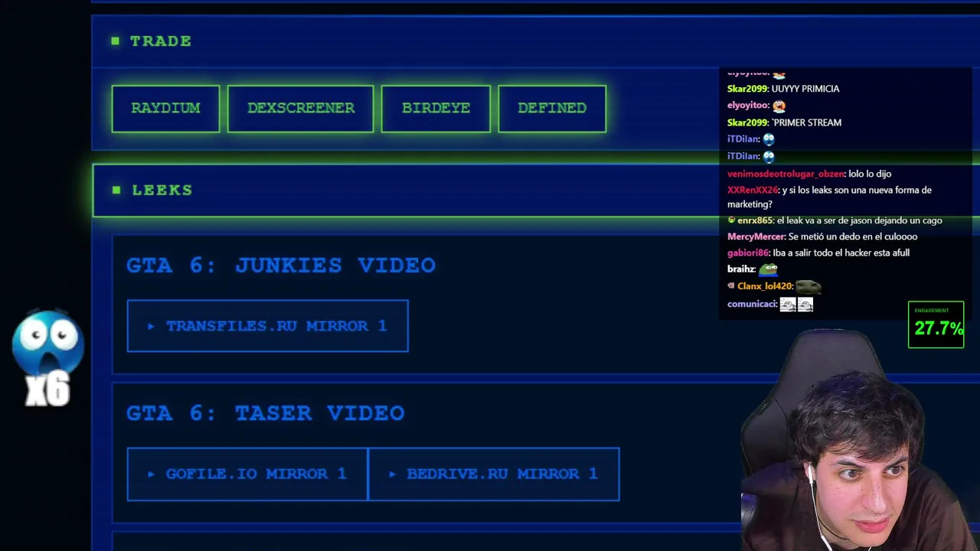Open the DEXSCREENER trade link

pyautogui.click(x=301, y=108)
